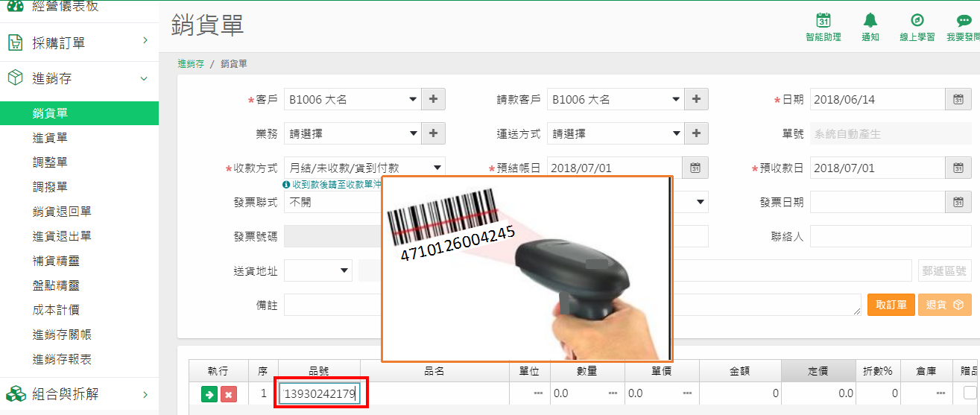
Task: Click the 進銷存 box icon
Action: coord(16,78)
